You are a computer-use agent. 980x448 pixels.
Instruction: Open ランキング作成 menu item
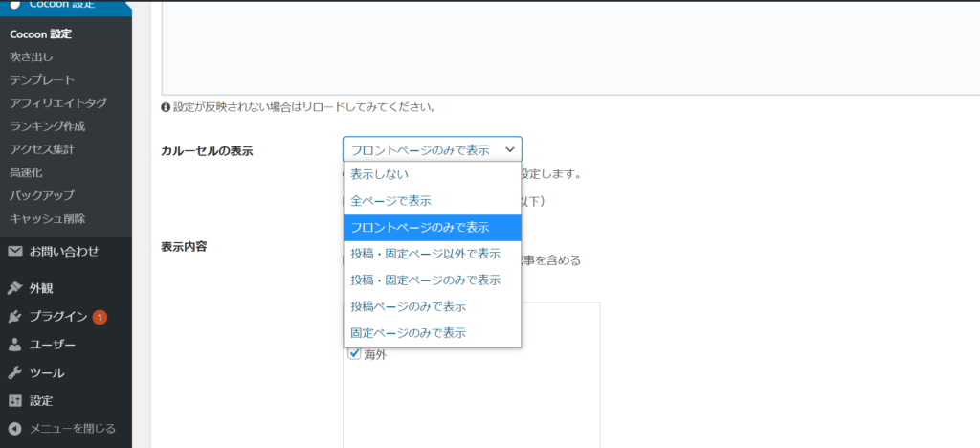pyautogui.click(x=48, y=126)
